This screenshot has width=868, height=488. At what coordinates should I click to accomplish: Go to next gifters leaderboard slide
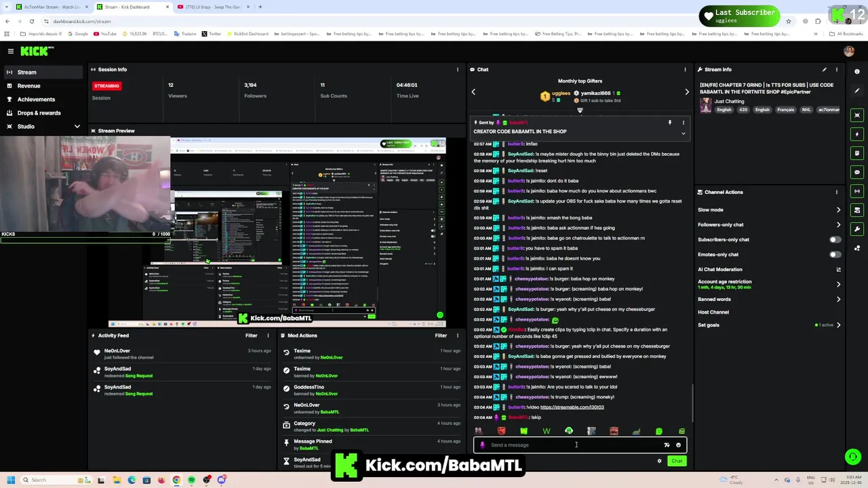point(686,91)
